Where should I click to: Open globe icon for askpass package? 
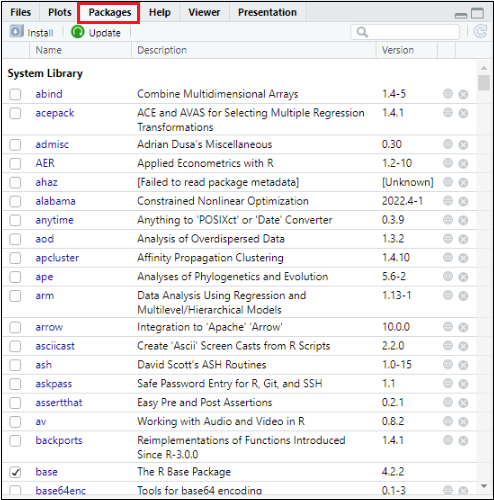[448, 383]
